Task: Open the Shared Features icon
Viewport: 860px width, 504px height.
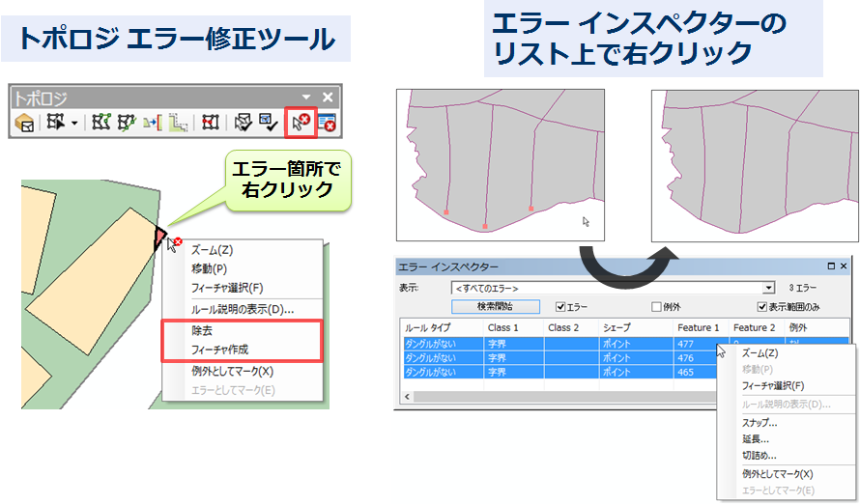Action: (x=210, y=123)
